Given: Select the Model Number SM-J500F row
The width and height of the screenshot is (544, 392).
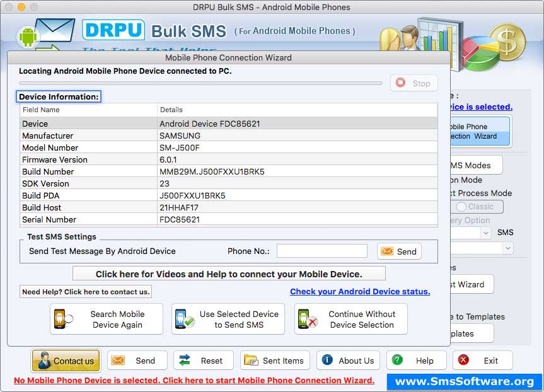Looking at the screenshot, I should (229, 147).
